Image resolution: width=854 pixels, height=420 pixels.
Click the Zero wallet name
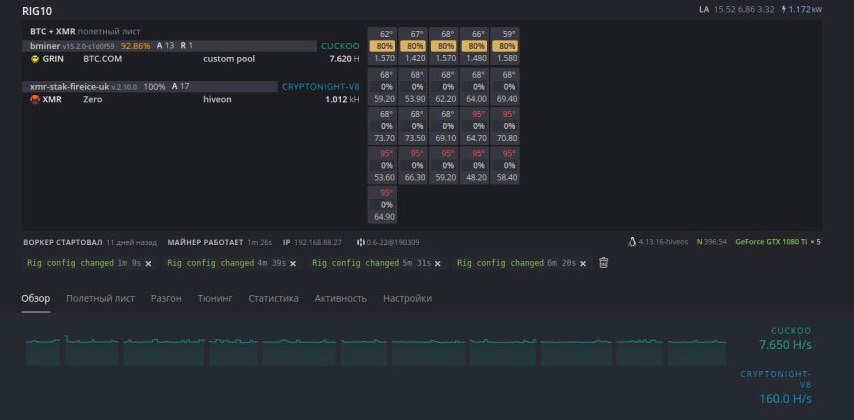click(x=93, y=100)
